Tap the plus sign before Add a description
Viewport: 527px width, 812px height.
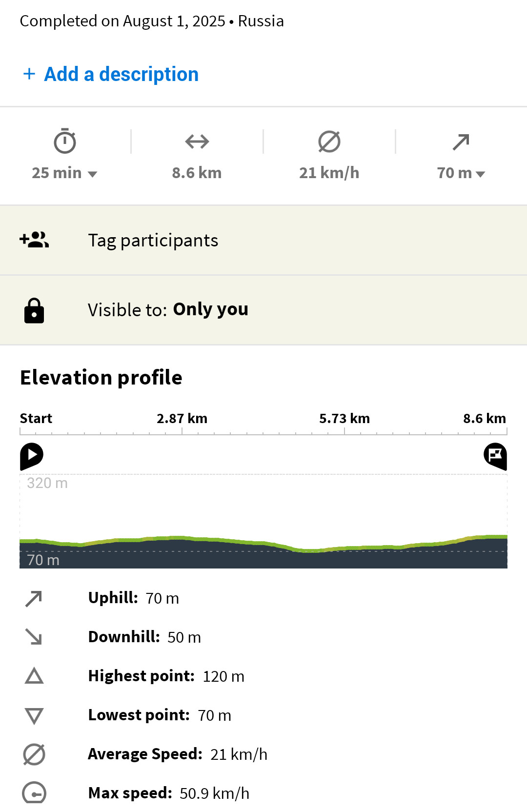tap(29, 74)
